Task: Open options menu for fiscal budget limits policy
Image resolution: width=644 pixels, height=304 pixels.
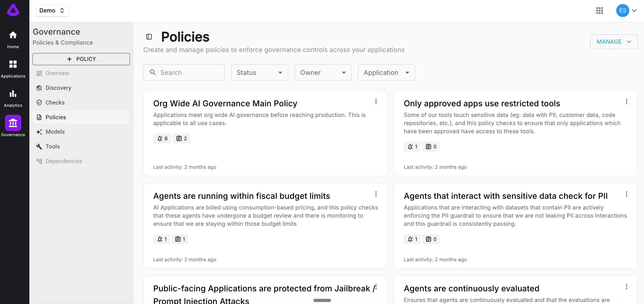Action: 376,194
